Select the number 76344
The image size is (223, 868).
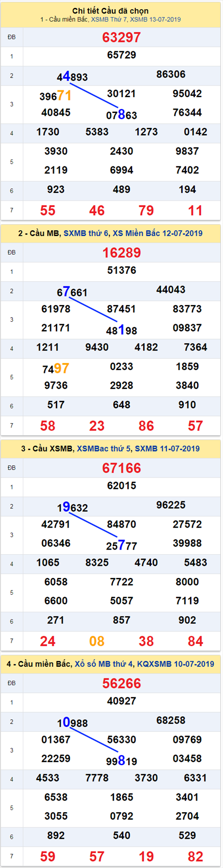coord(187,113)
